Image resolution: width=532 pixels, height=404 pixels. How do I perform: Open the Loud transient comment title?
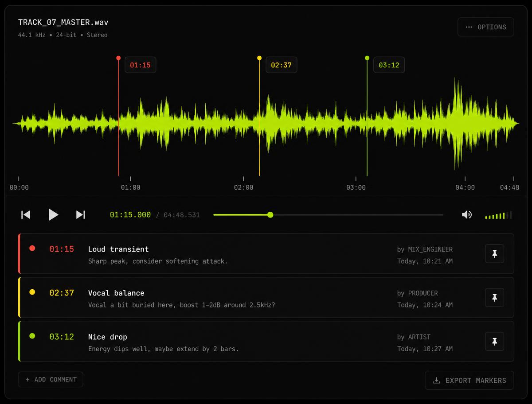tap(118, 249)
